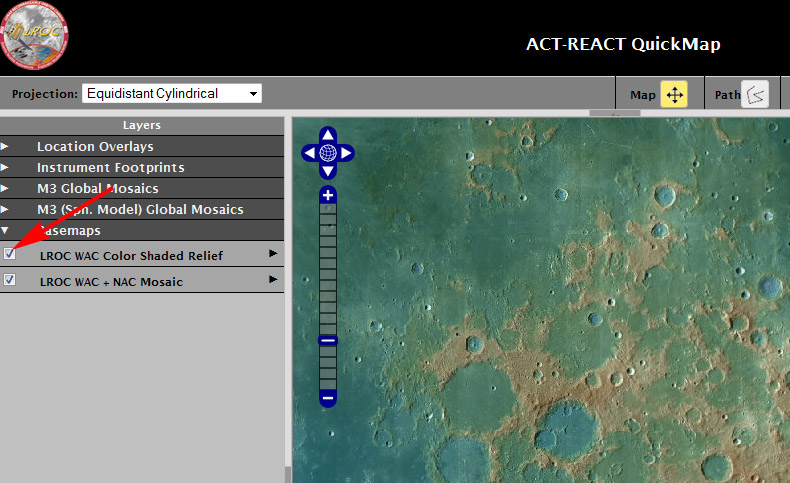The image size is (790, 483).
Task: Click the 'Path' toolbar label
Action: [x=728, y=95]
